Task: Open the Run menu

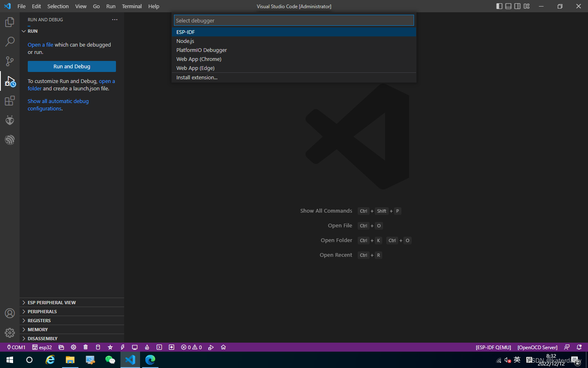Action: pos(111,6)
